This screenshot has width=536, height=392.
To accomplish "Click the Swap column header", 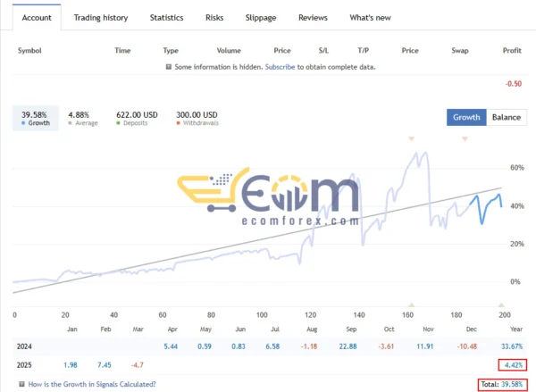I will (460, 51).
